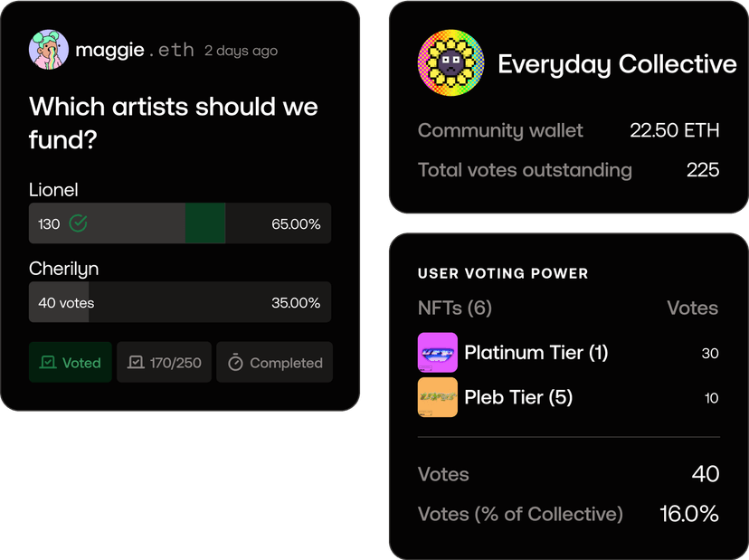This screenshot has height=560, width=749.
Task: Click the Completed status button
Action: coord(275,363)
